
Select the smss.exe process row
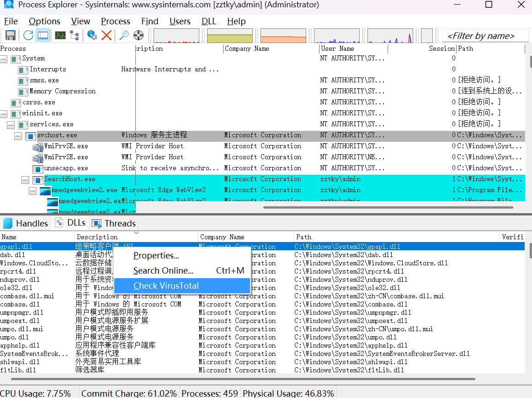(262, 81)
